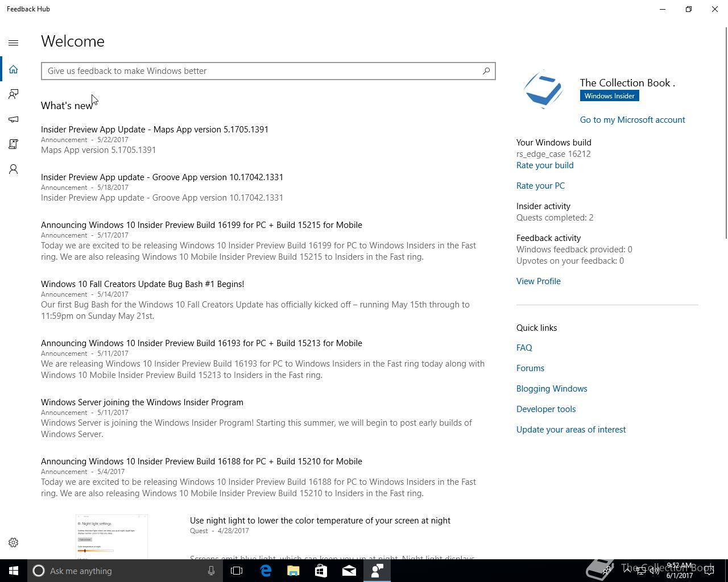Click 'rs_edge_case 16212' build text

coord(553,154)
